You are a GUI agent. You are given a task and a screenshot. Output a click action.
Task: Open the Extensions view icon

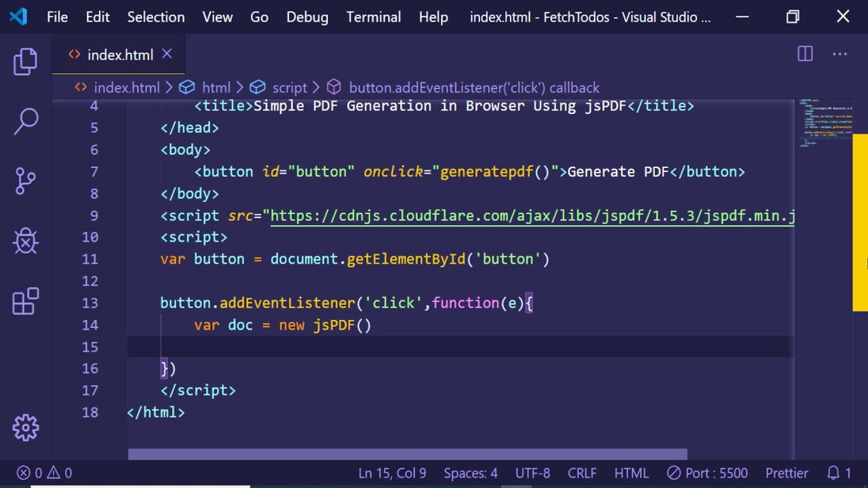tap(26, 302)
